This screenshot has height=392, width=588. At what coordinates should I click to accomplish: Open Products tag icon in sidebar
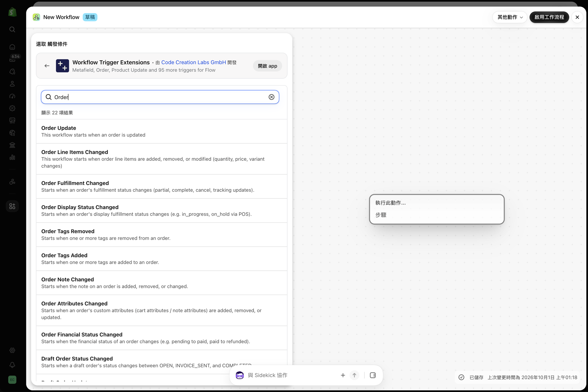[12, 71]
